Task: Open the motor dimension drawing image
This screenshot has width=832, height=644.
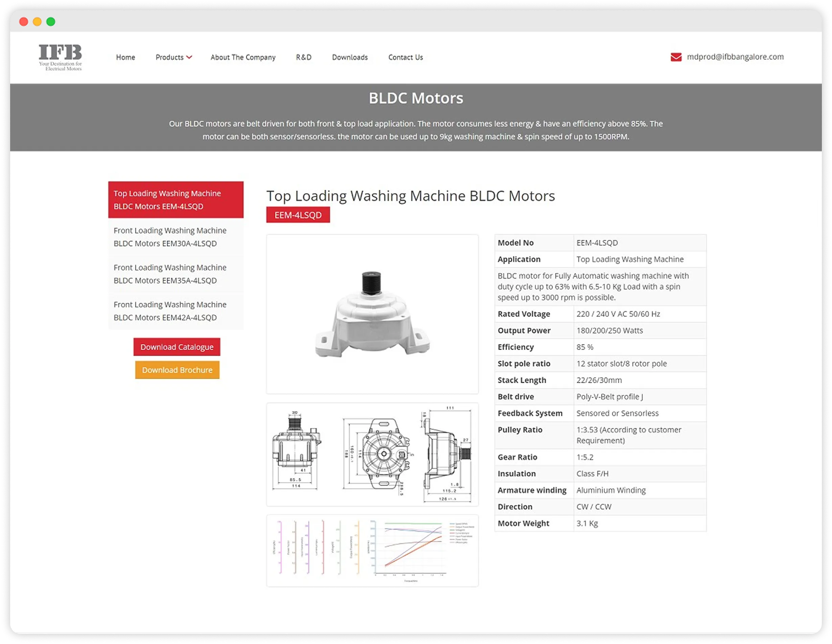Action: (372, 454)
